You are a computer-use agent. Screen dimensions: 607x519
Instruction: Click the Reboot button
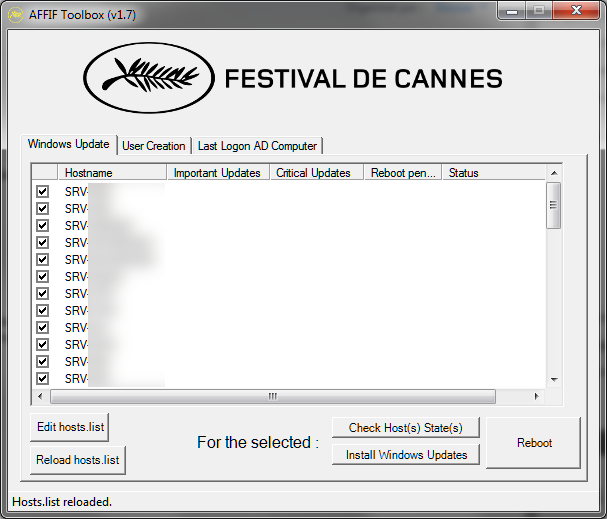tap(534, 443)
